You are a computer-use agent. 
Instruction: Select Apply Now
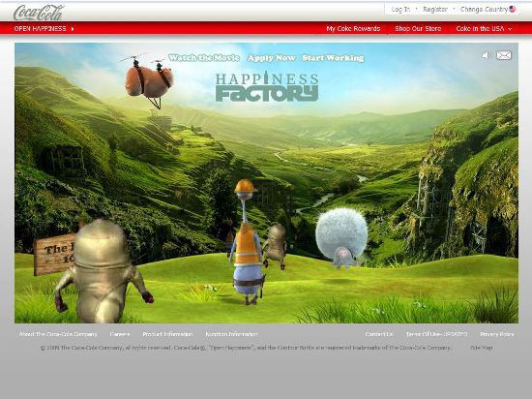click(272, 58)
